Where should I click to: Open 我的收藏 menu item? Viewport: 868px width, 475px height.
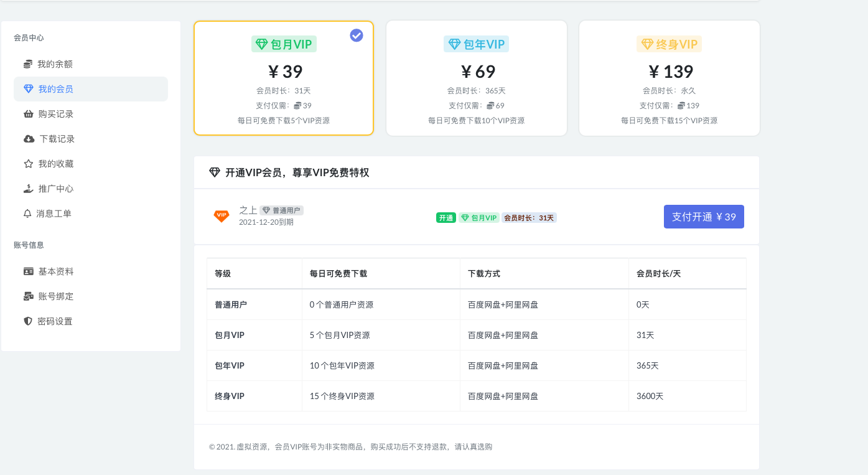pyautogui.click(x=91, y=164)
